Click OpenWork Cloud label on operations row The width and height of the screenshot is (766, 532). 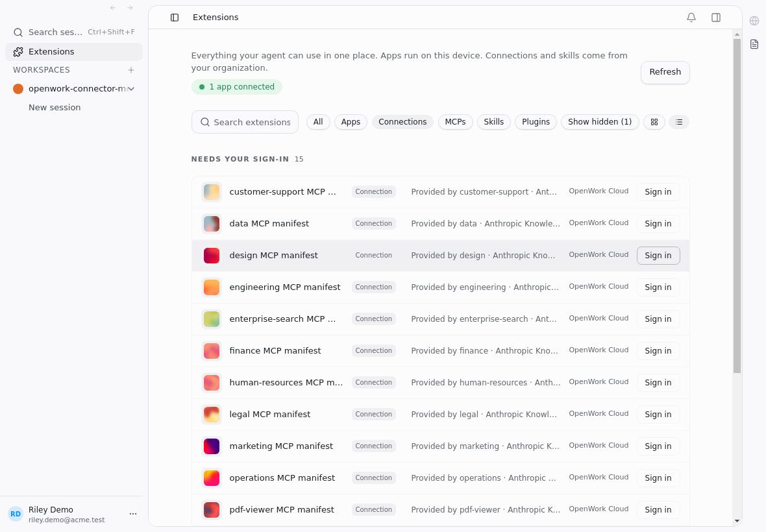(x=599, y=477)
